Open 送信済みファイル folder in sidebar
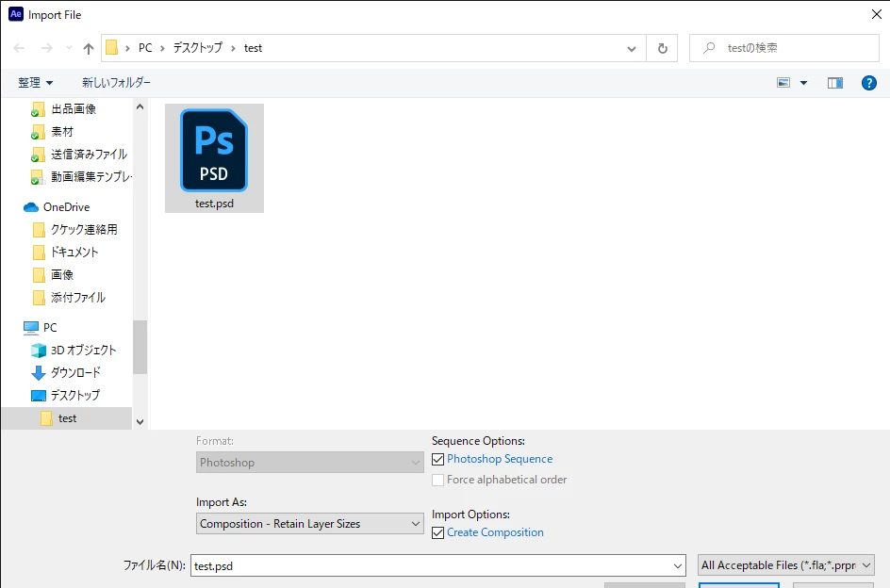890x588 pixels. (90, 155)
